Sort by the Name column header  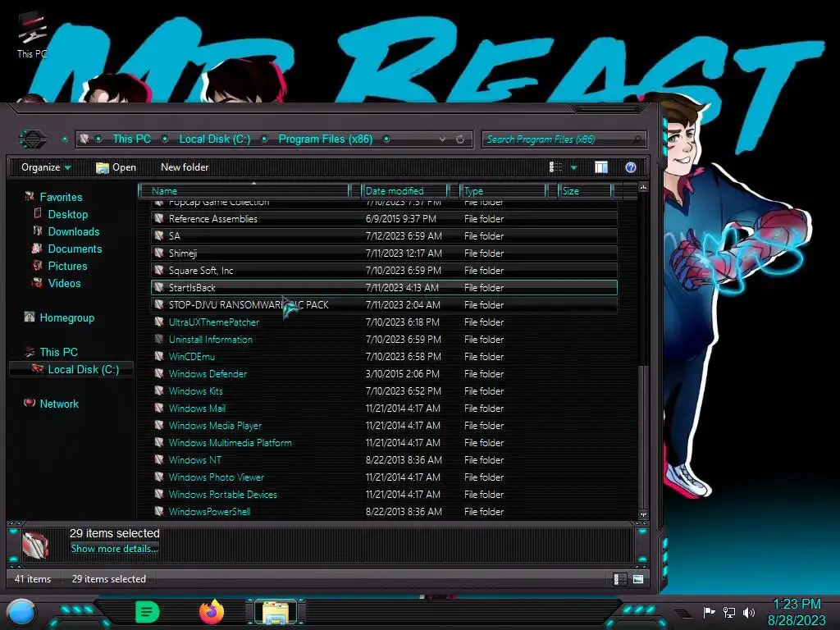244,190
